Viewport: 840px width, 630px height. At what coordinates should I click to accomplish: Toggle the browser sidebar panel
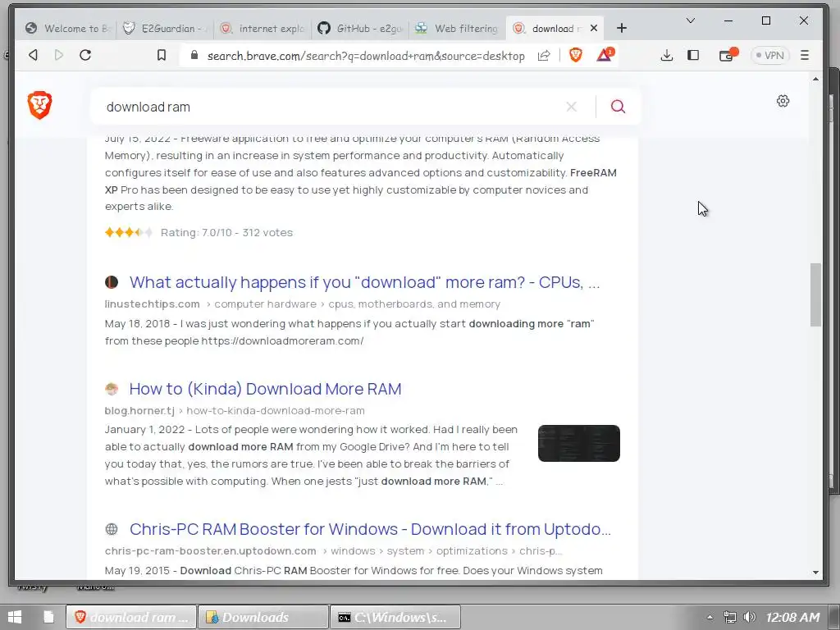click(693, 55)
